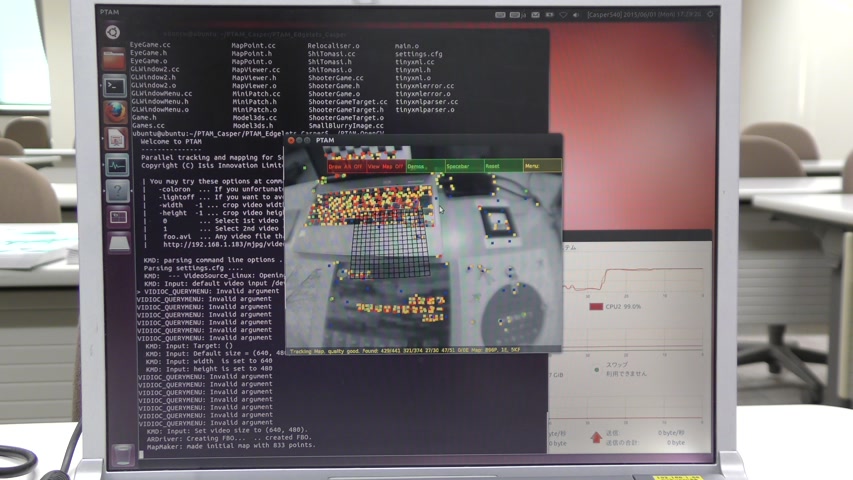The height and width of the screenshot is (480, 853).
Task: Open the battery indicator in top panel
Action: coord(550,15)
